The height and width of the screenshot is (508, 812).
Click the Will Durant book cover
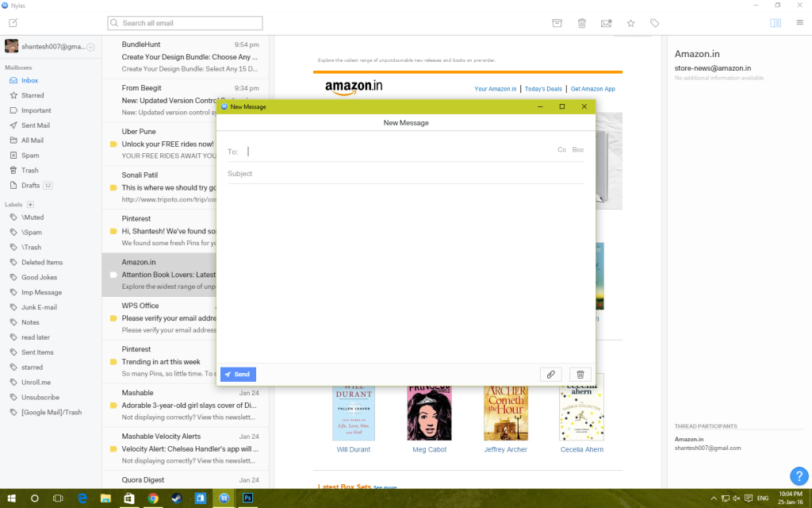coord(354,413)
